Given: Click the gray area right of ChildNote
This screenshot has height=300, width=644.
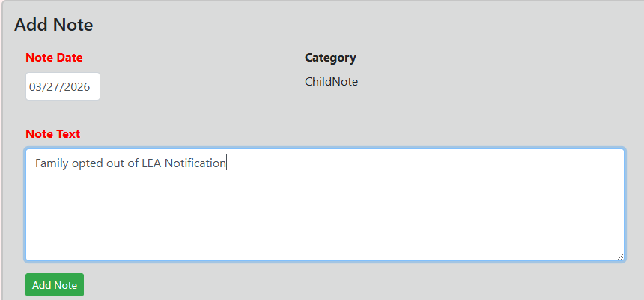Looking at the screenshot, I should [x=487, y=82].
